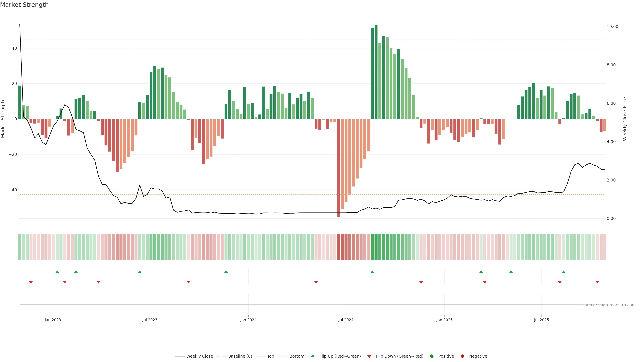Select the green flip-up marker in late 2023

(x=226, y=272)
